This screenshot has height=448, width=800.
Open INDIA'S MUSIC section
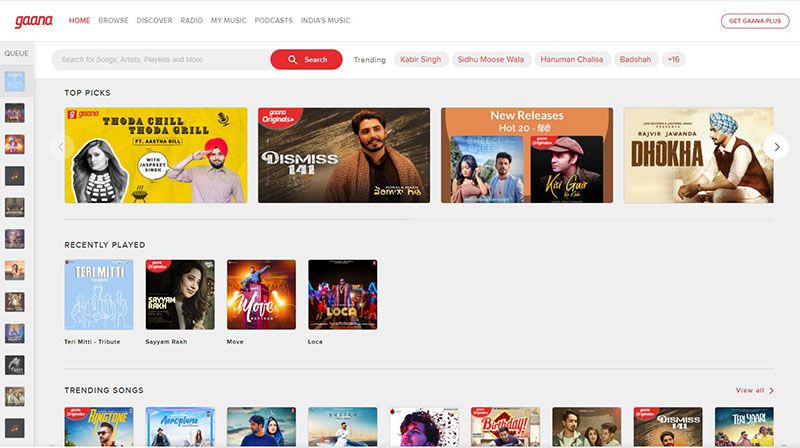click(326, 20)
